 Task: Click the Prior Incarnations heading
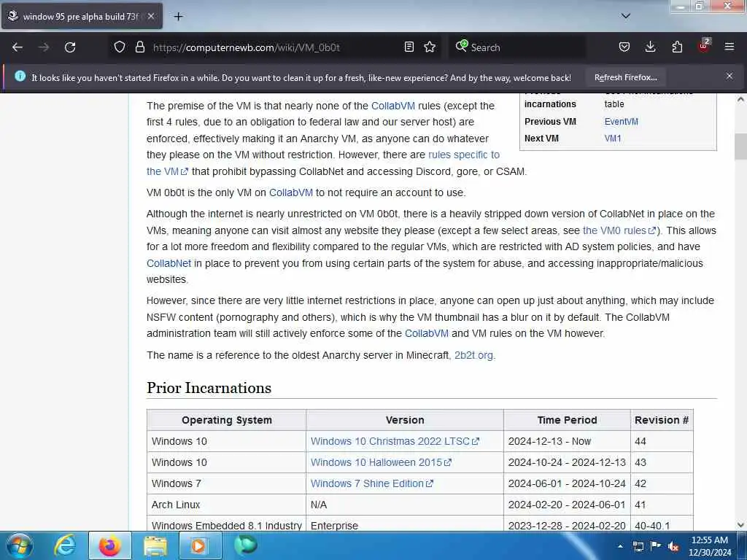coord(209,388)
